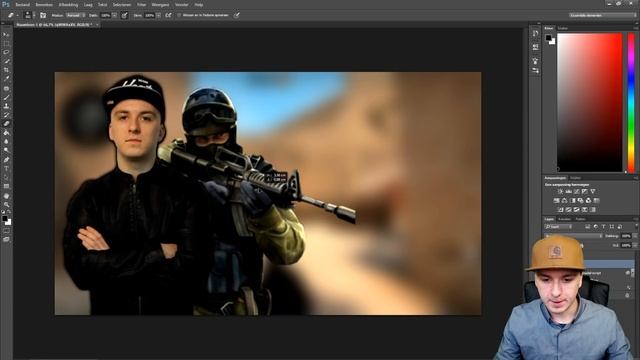The image size is (640, 360).
Task: Toggle pressure for size button
Action: (x=236, y=16)
